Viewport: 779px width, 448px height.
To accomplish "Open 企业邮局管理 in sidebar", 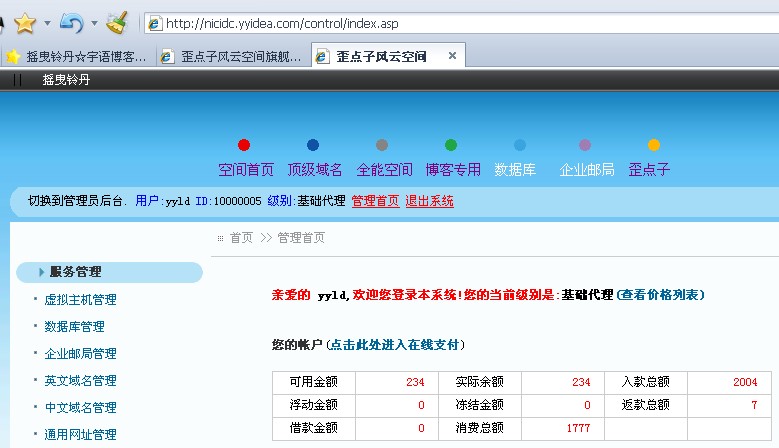I will click(x=80, y=354).
